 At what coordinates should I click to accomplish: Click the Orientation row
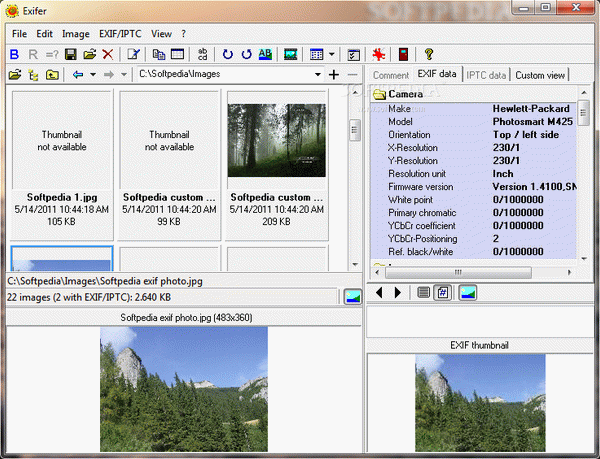pos(473,135)
